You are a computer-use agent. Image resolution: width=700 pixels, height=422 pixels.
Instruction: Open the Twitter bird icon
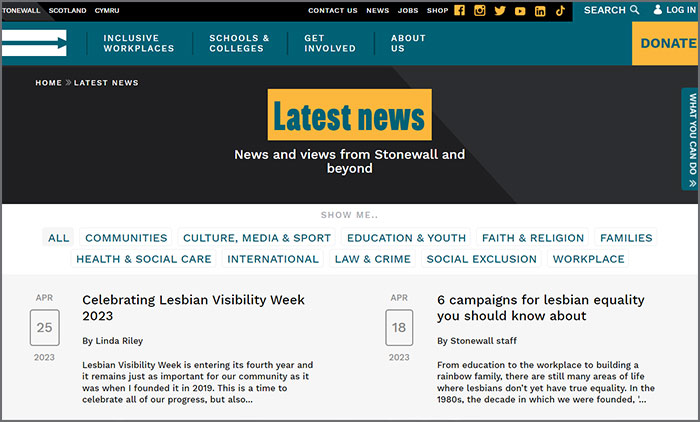coord(500,11)
